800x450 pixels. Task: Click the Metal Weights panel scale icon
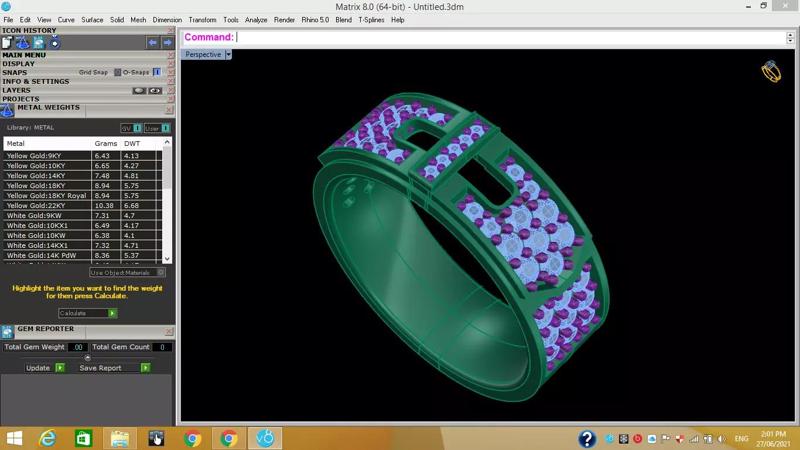click(x=7, y=110)
